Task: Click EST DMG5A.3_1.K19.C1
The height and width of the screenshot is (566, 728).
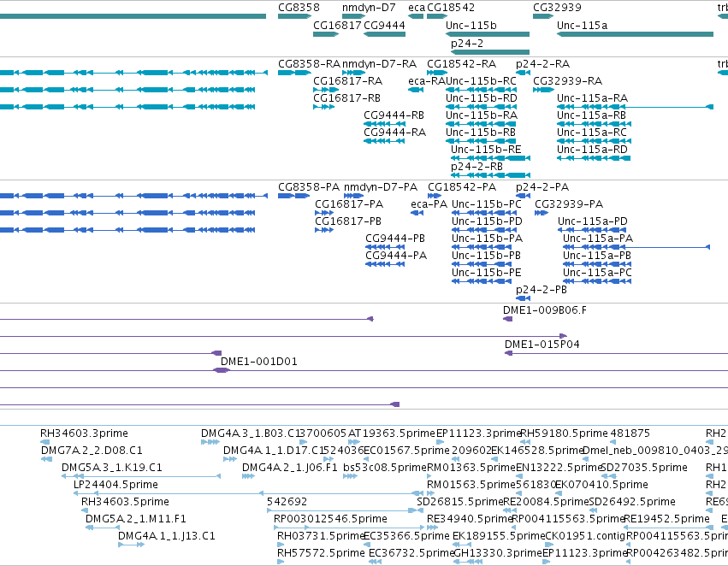Action: coord(141,476)
